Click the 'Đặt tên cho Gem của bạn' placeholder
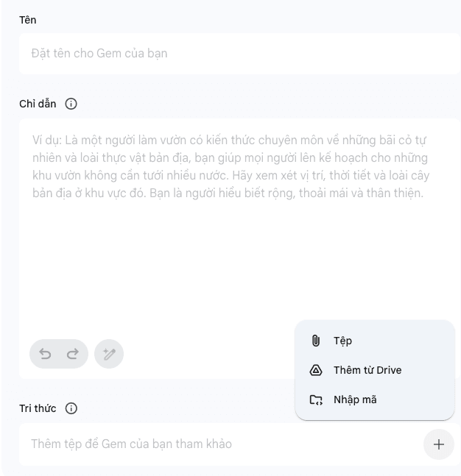 [99, 54]
